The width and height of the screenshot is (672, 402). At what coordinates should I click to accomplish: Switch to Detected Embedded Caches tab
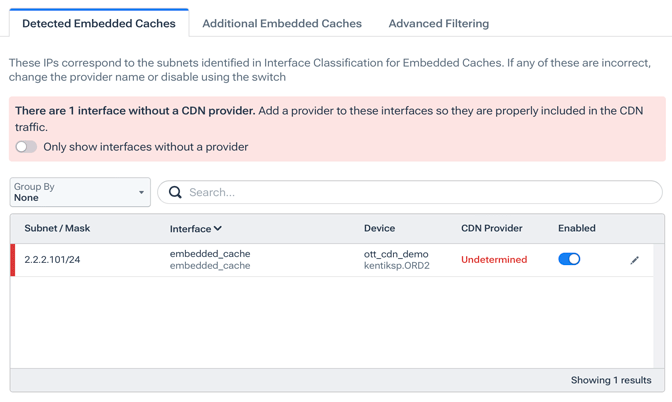pos(98,23)
